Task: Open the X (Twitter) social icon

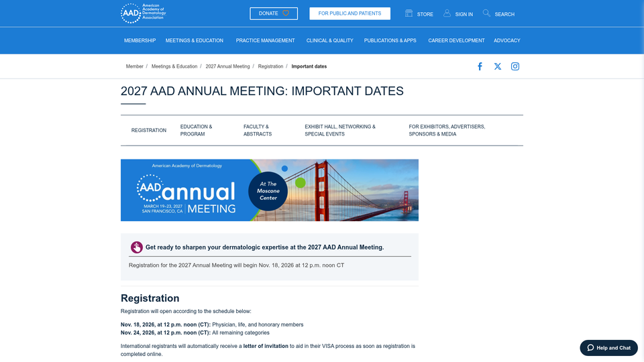Action: tap(497, 66)
